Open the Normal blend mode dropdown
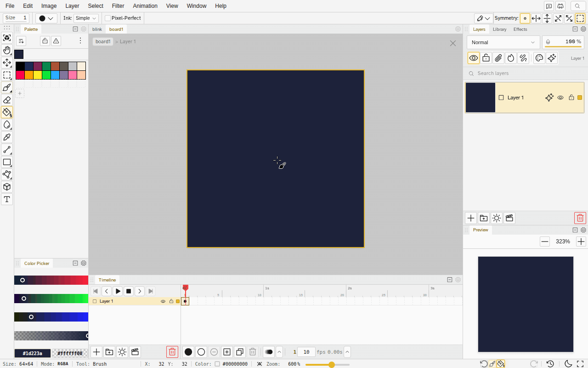 coord(503,42)
